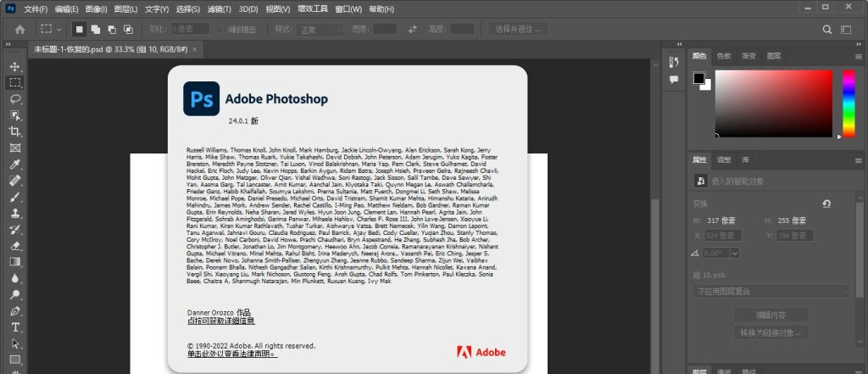Open the 文件(F) menu

[36, 8]
